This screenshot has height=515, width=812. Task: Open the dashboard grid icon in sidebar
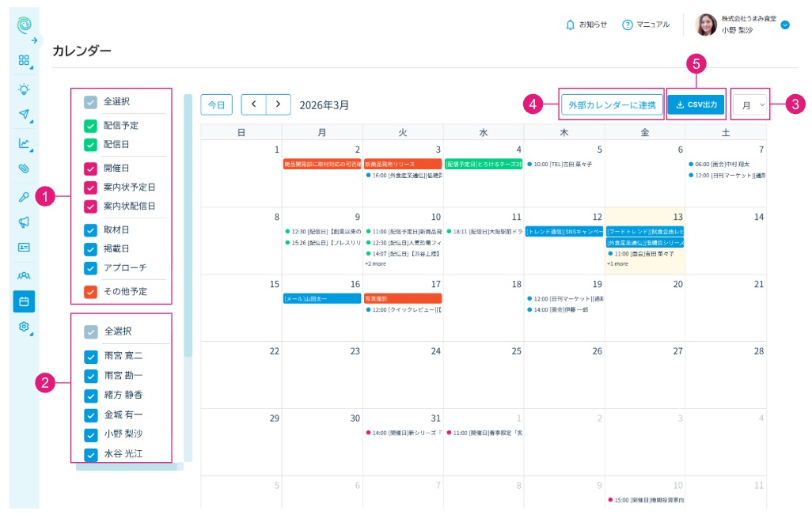point(24,60)
